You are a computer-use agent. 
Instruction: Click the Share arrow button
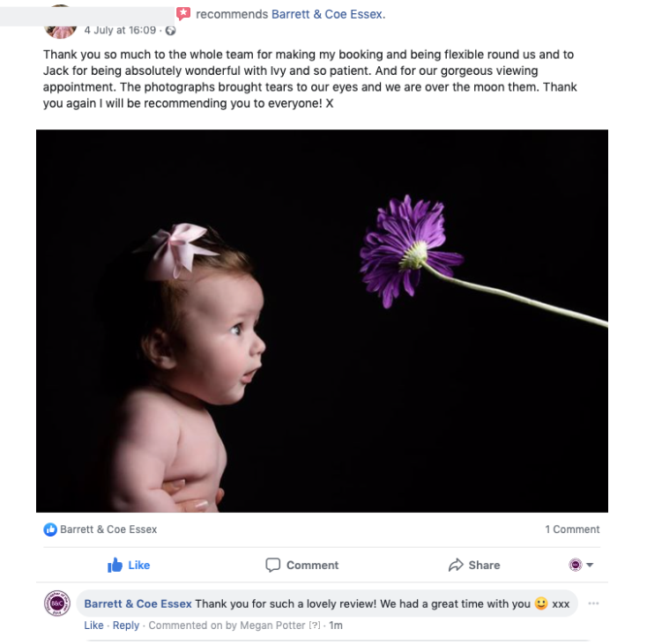(473, 565)
